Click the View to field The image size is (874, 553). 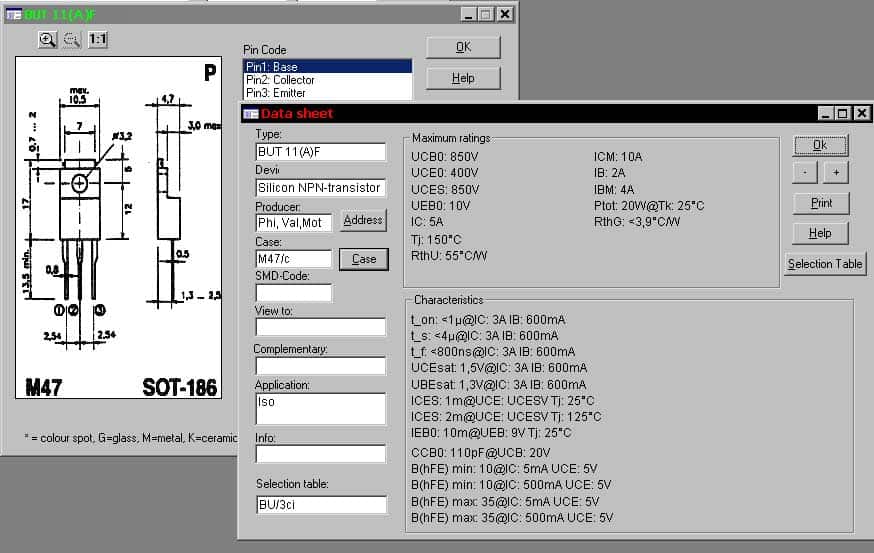pyautogui.click(x=321, y=327)
